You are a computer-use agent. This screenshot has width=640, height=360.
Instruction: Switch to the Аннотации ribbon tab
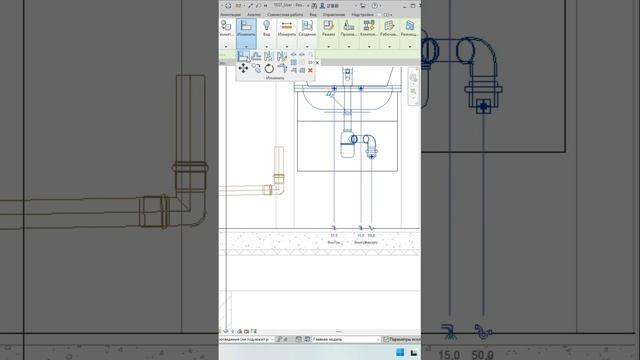[231, 15]
